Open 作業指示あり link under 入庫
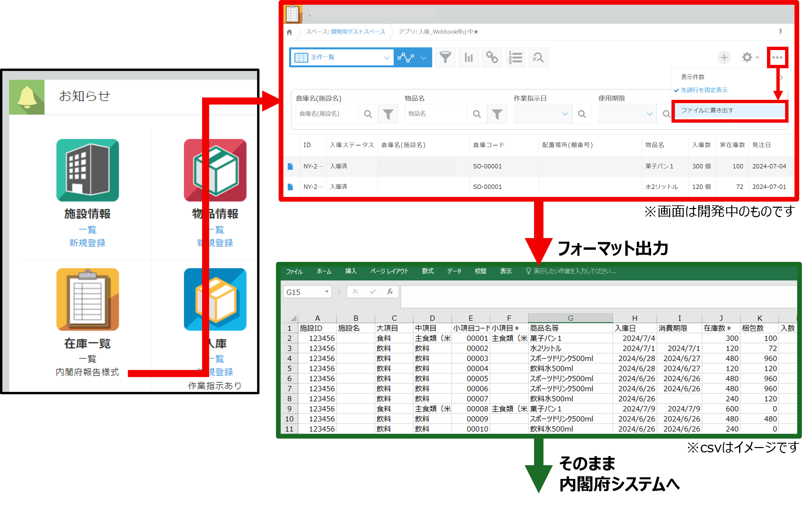Screen dimensions: 812x522 pyautogui.click(x=215, y=386)
